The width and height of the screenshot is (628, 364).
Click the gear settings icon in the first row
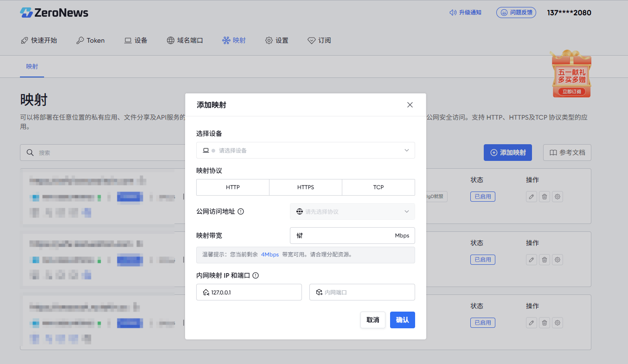[558, 197]
